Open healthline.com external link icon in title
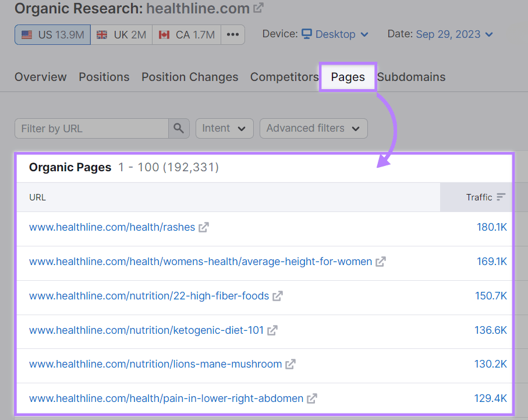Image resolution: width=528 pixels, height=420 pixels. [258, 8]
